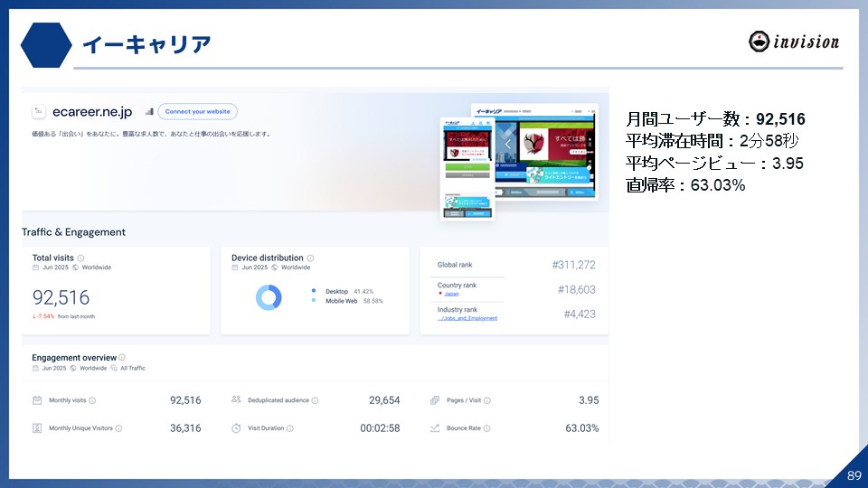Click calendar icon in Total visits card

pyautogui.click(x=35, y=267)
